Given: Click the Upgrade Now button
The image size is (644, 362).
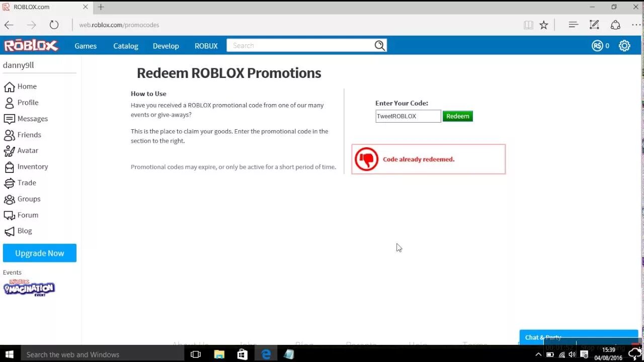Looking at the screenshot, I should pyautogui.click(x=40, y=253).
